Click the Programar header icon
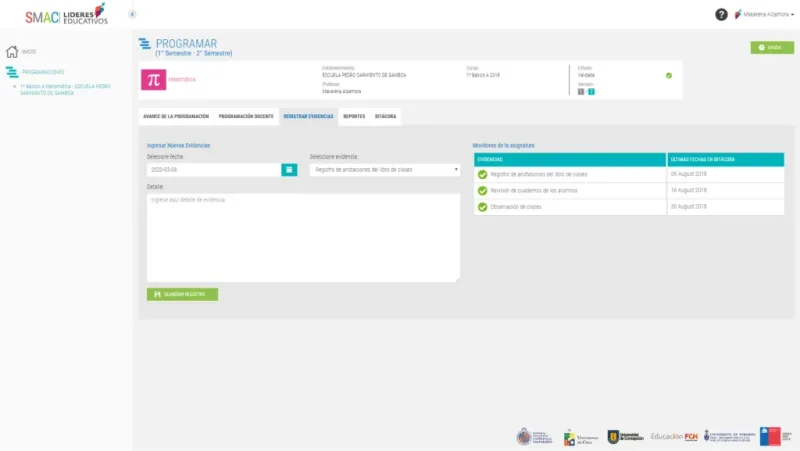The width and height of the screenshot is (800, 451). pyautogui.click(x=144, y=44)
